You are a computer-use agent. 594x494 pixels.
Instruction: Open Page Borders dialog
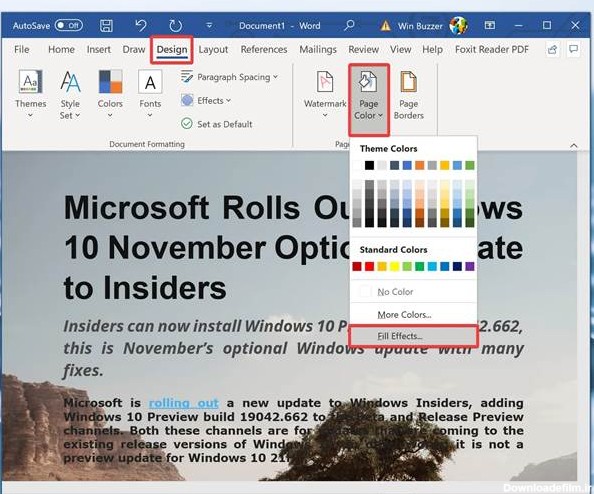click(408, 95)
